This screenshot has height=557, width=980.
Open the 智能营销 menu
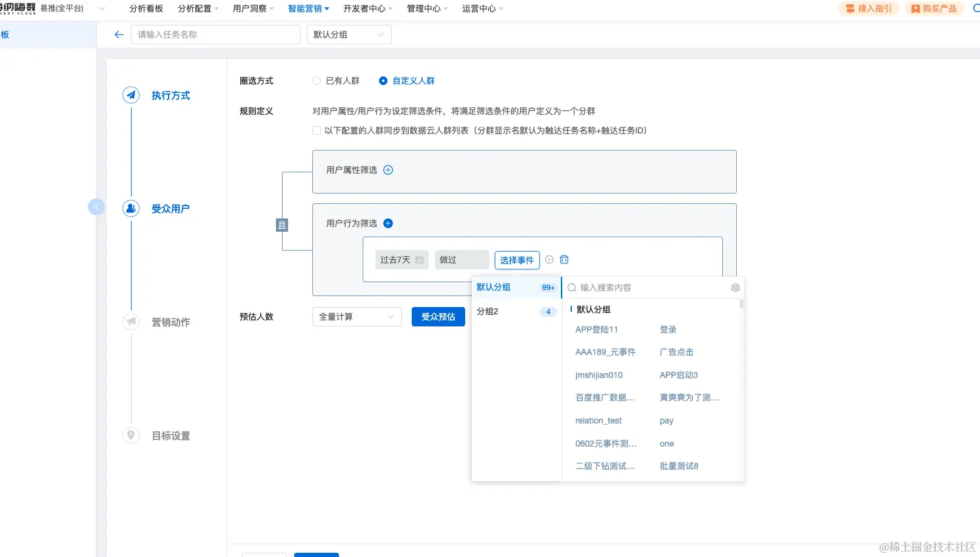coord(309,8)
